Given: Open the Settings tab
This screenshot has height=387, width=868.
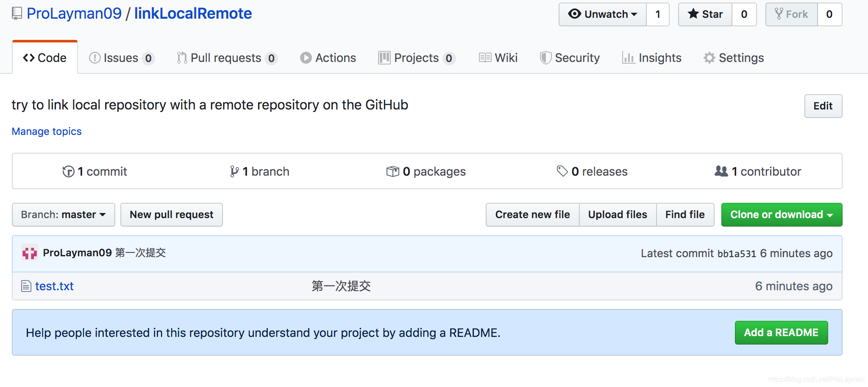Looking at the screenshot, I should tap(734, 58).
